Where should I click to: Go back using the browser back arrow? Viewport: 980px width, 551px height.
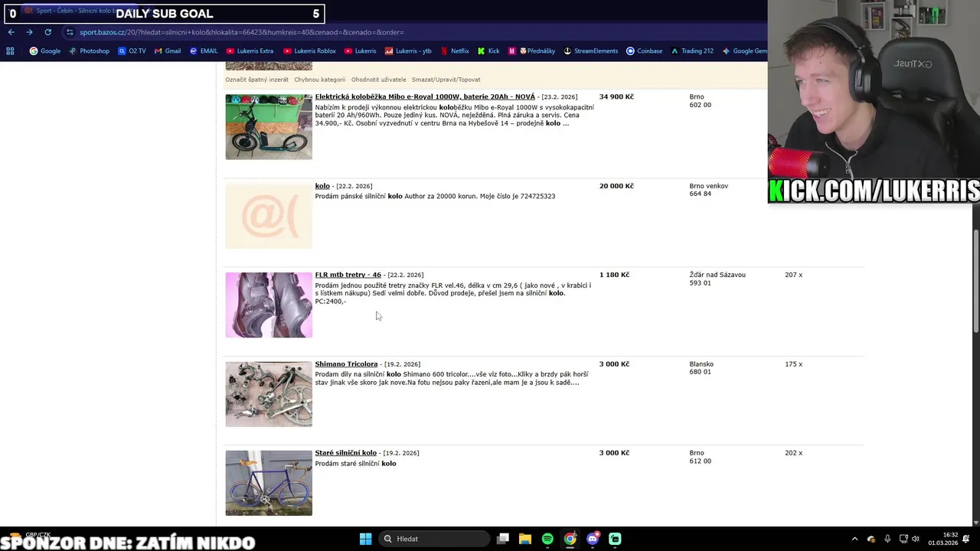tap(11, 32)
